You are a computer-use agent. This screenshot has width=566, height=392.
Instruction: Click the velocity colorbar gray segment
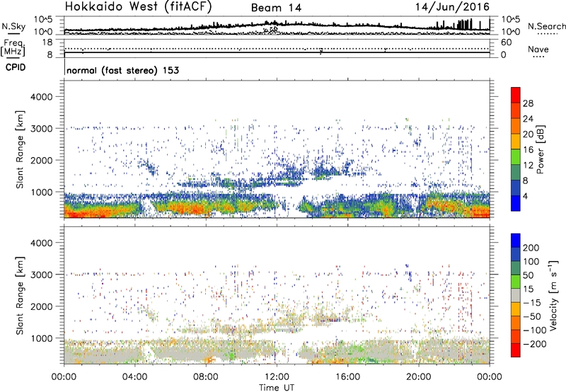pos(516,295)
